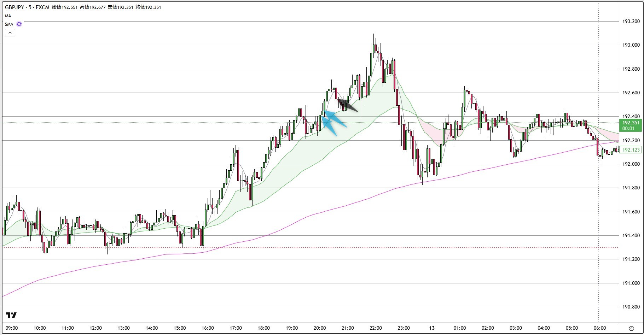Image resolution: width=644 pixels, height=335 pixels.
Task: Click the 191.600 price axis label
Action: pyautogui.click(x=631, y=212)
